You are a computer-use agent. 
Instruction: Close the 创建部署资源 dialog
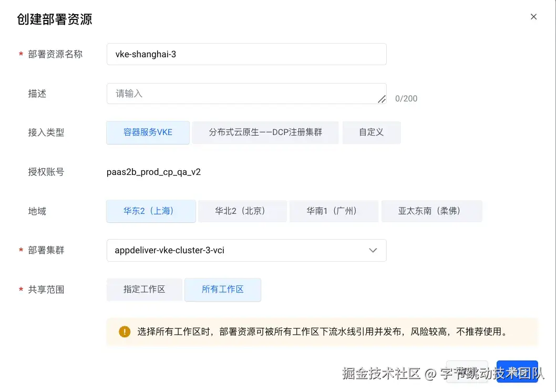[533, 16]
